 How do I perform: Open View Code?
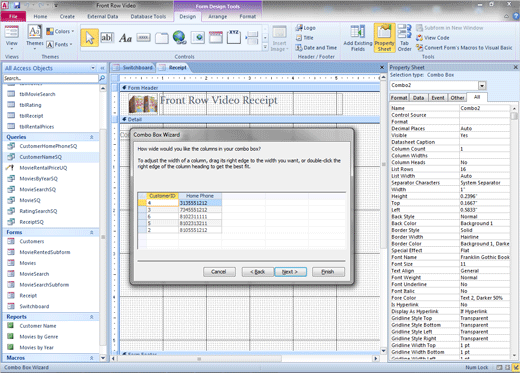coord(433,38)
